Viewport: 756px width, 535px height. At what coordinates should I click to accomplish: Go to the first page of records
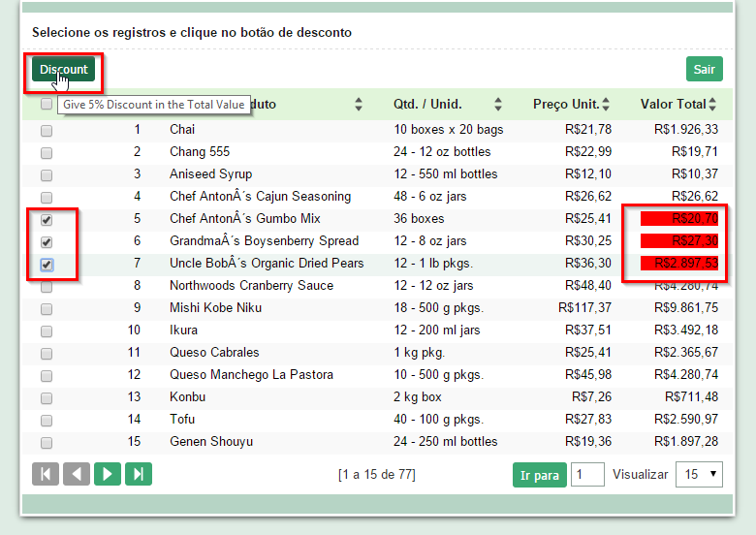click(x=46, y=474)
